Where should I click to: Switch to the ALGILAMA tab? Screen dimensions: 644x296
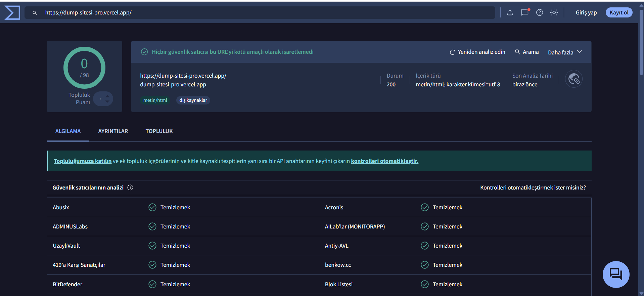point(68,131)
